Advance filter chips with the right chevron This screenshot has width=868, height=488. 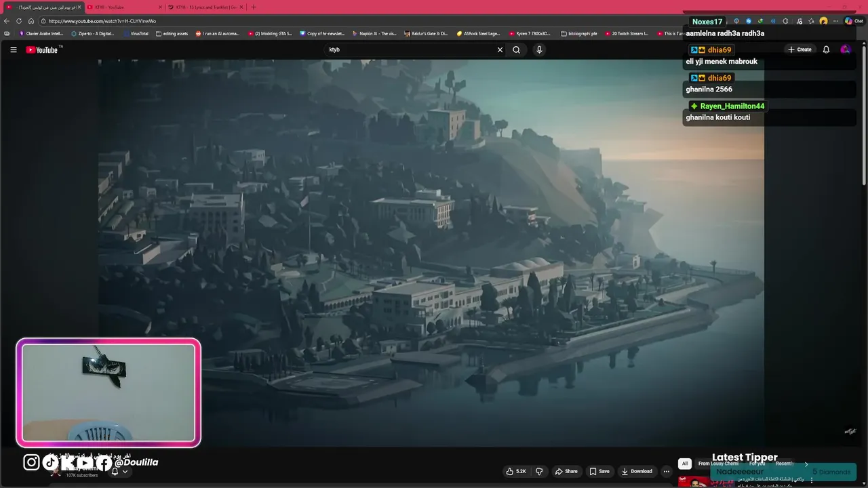(806, 464)
